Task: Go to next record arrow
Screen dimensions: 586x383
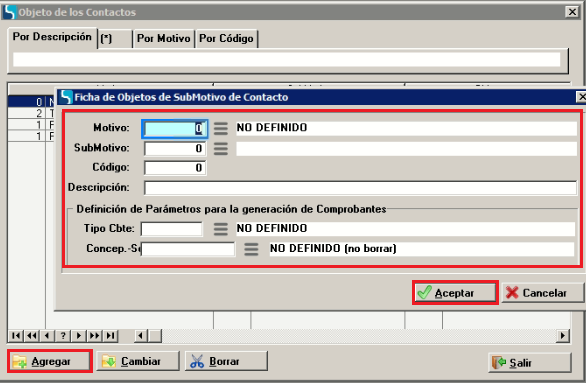Action: tap(79, 336)
